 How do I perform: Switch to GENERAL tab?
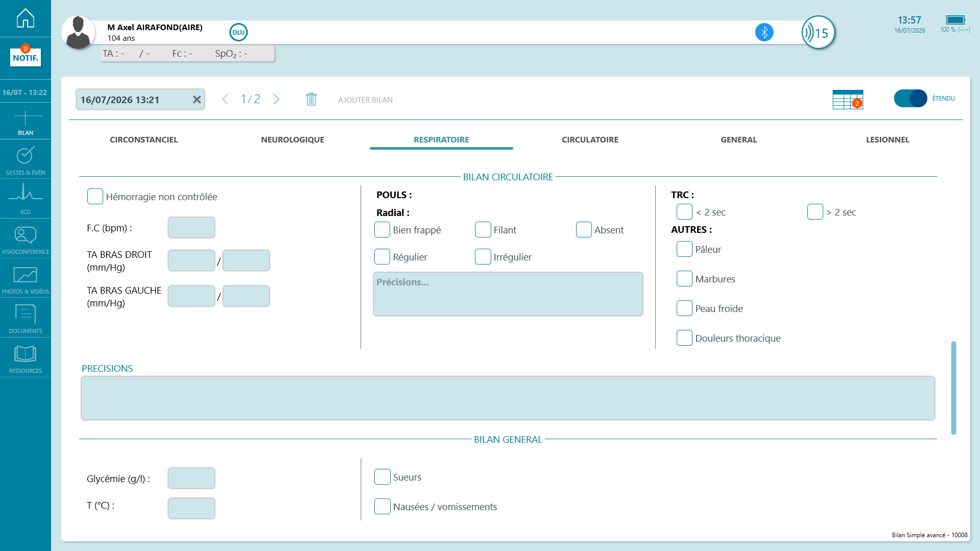tap(738, 139)
